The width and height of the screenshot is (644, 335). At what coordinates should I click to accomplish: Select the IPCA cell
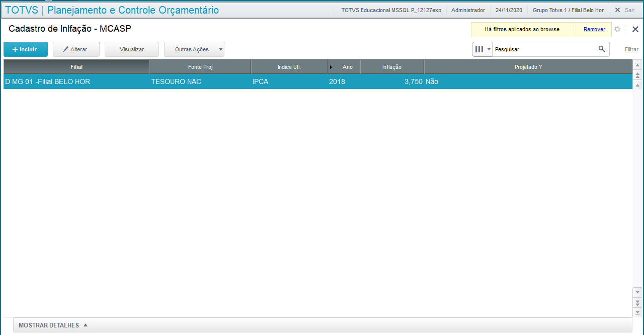click(289, 81)
